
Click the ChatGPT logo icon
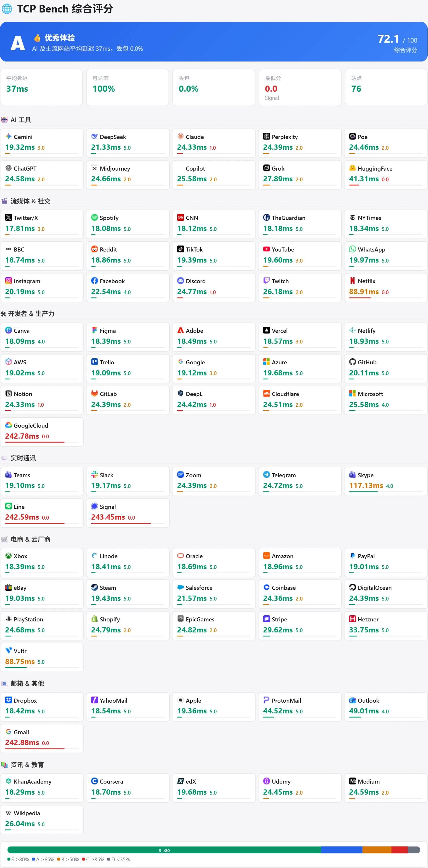(8, 168)
